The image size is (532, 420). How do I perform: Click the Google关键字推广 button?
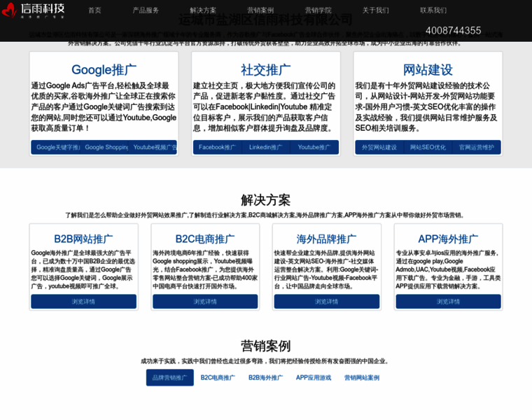(55, 147)
